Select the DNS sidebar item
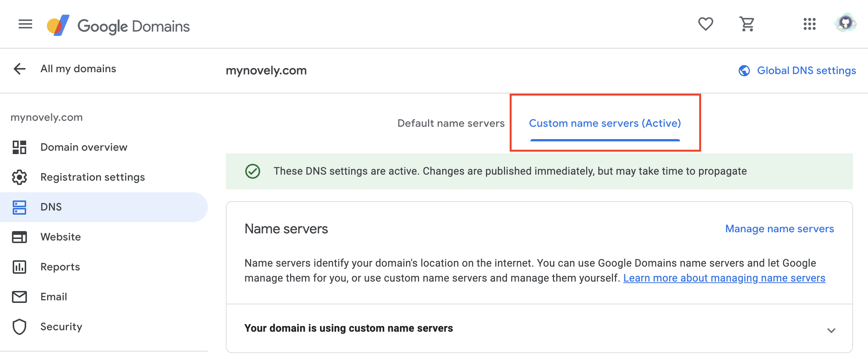 click(x=51, y=207)
